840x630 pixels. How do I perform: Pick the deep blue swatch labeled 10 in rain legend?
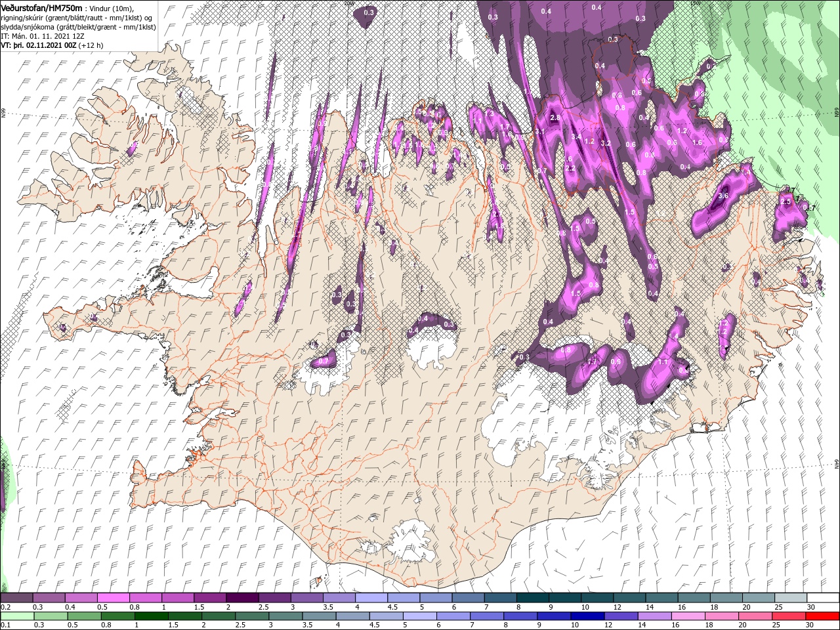tap(587, 616)
